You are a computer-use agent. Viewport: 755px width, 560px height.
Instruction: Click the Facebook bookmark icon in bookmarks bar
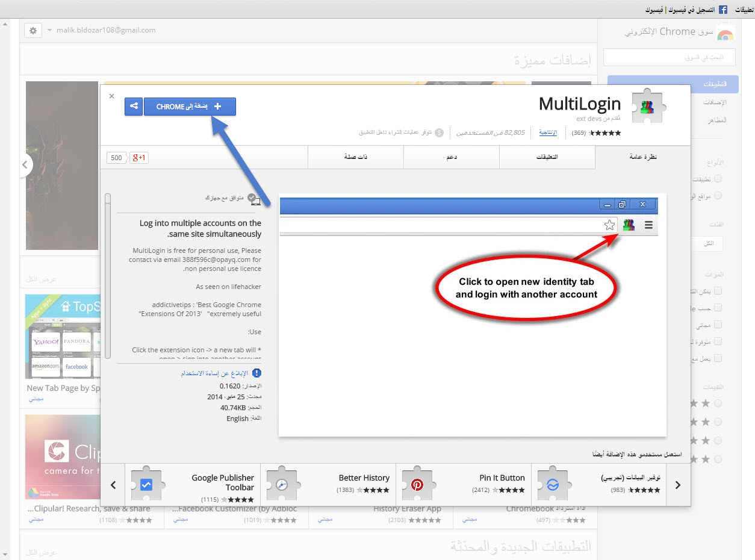(723, 10)
